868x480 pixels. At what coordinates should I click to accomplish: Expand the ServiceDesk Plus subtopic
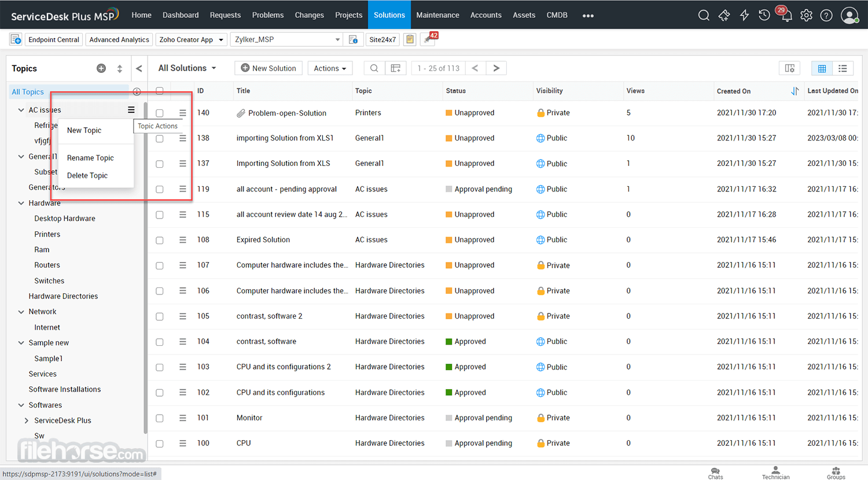pyautogui.click(x=27, y=420)
